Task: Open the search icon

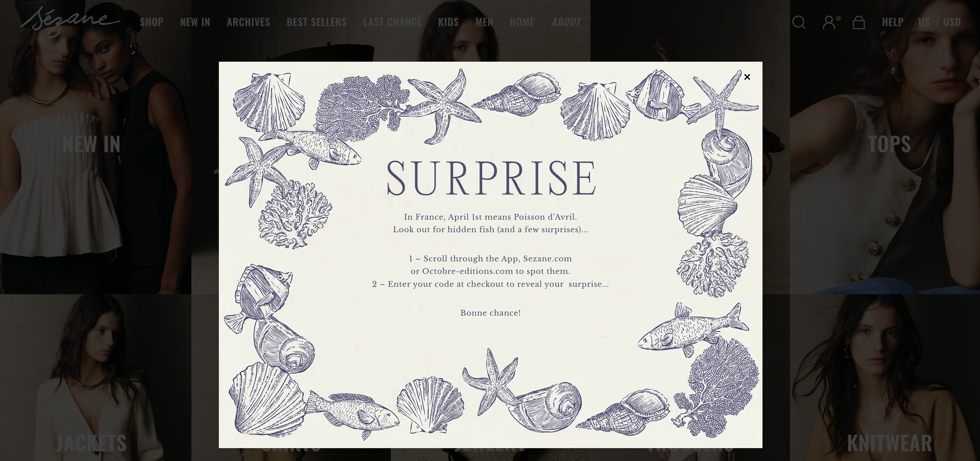Action: pos(799,22)
